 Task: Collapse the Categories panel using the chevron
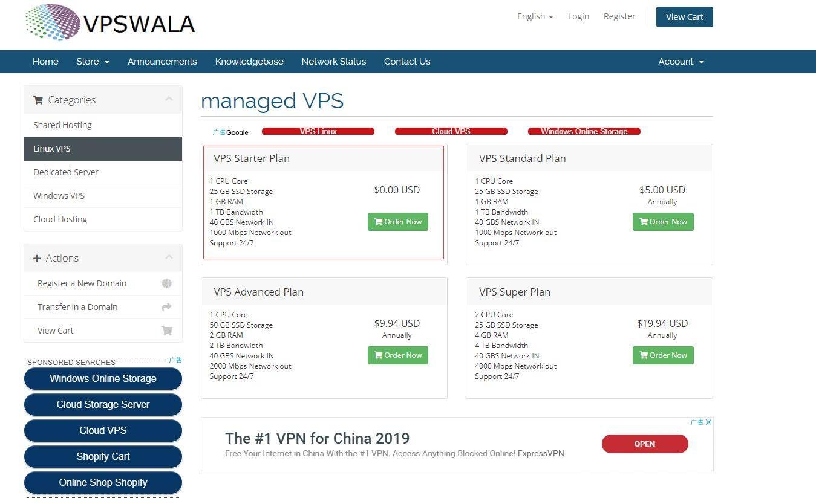(x=169, y=99)
